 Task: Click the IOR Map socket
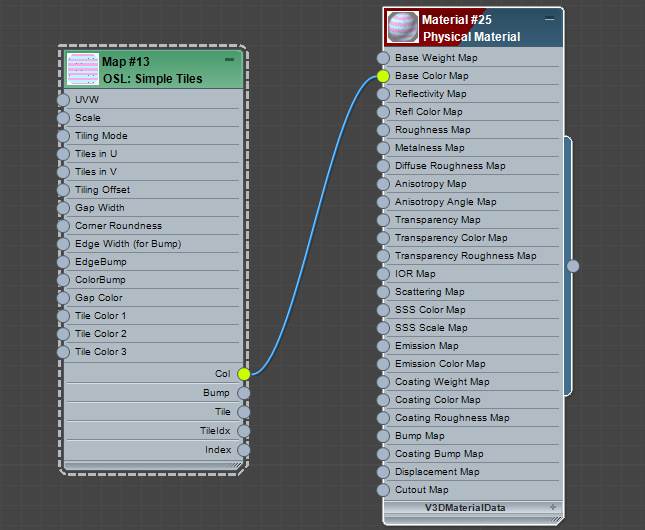click(x=383, y=274)
